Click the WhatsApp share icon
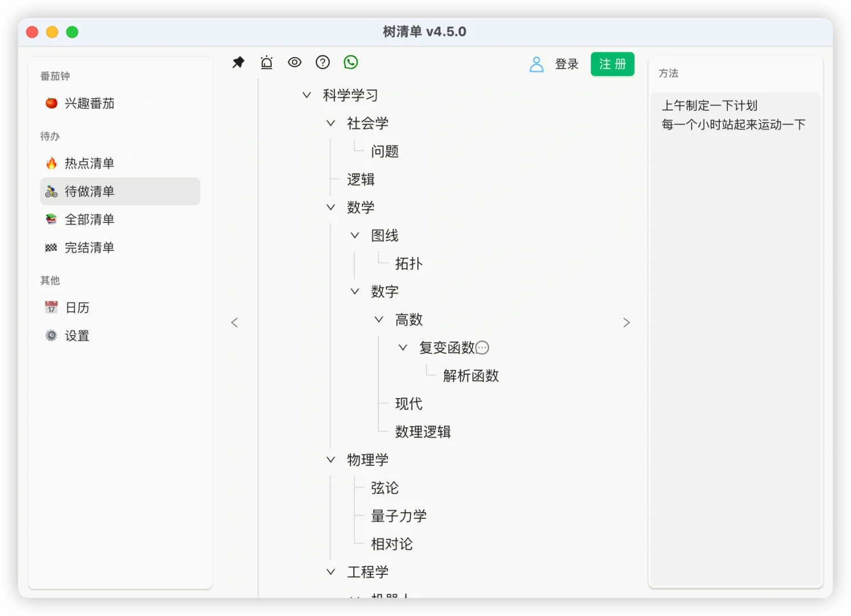This screenshot has height=616, width=851. click(x=351, y=62)
